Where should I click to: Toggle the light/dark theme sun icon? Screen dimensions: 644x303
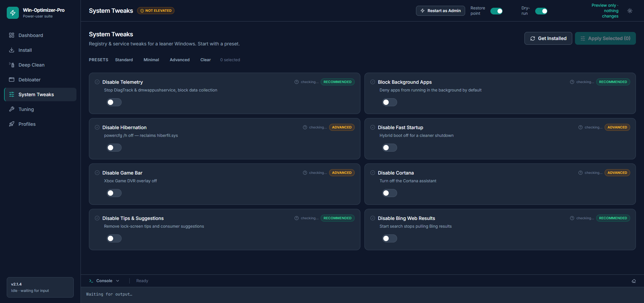630,11
